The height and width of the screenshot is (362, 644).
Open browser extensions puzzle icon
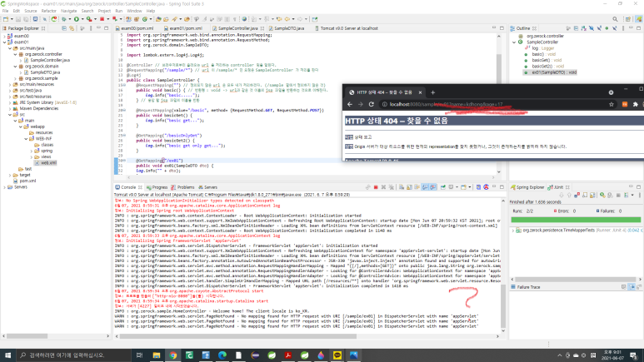click(x=636, y=104)
